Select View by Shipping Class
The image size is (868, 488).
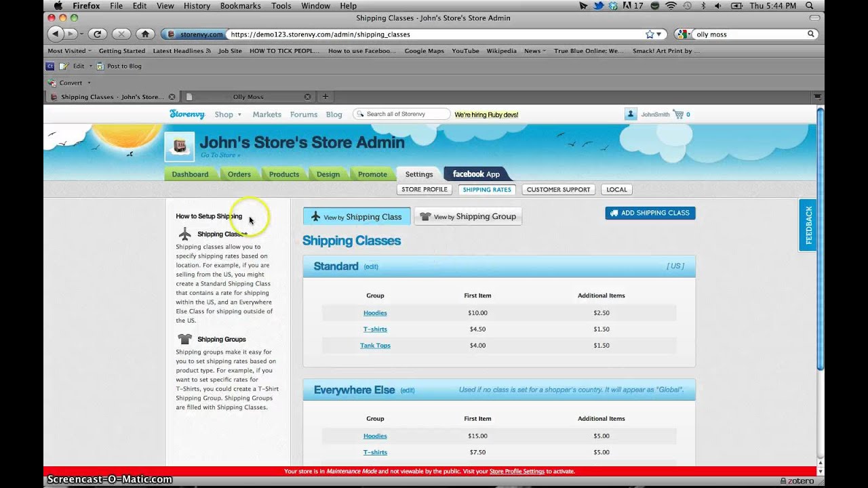[356, 216]
